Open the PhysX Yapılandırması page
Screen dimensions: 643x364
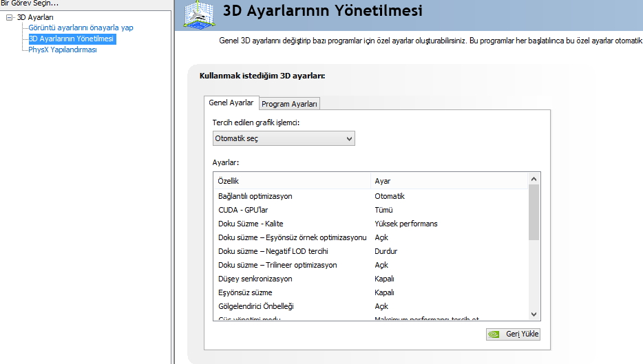[x=62, y=50]
